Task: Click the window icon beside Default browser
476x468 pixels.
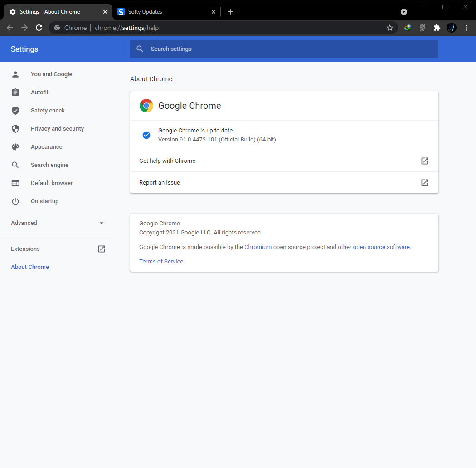Action: (x=15, y=183)
